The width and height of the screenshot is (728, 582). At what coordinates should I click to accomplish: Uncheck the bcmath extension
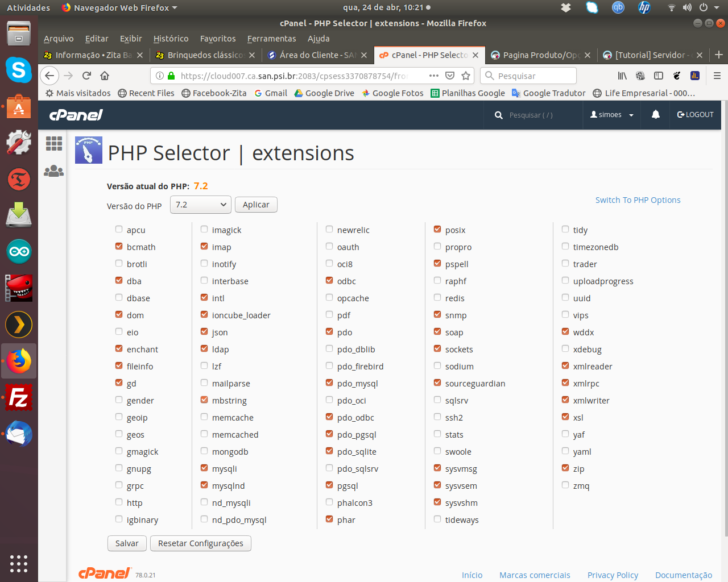pos(119,246)
